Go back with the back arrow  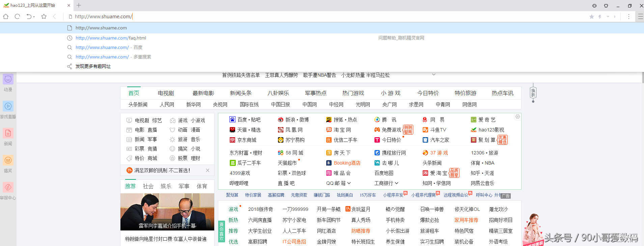click(x=54, y=16)
